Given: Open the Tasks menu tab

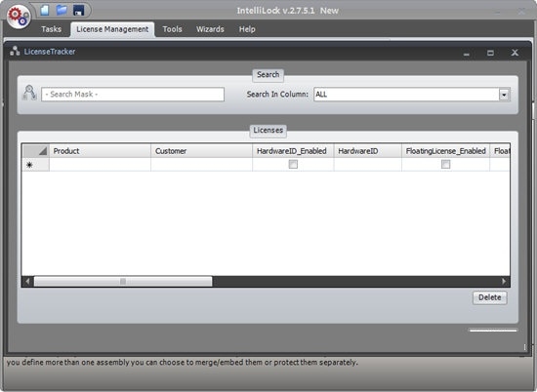Looking at the screenshot, I should (x=52, y=29).
